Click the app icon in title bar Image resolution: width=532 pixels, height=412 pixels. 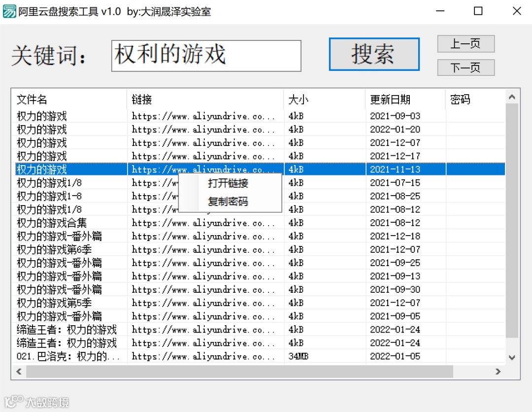click(9, 11)
